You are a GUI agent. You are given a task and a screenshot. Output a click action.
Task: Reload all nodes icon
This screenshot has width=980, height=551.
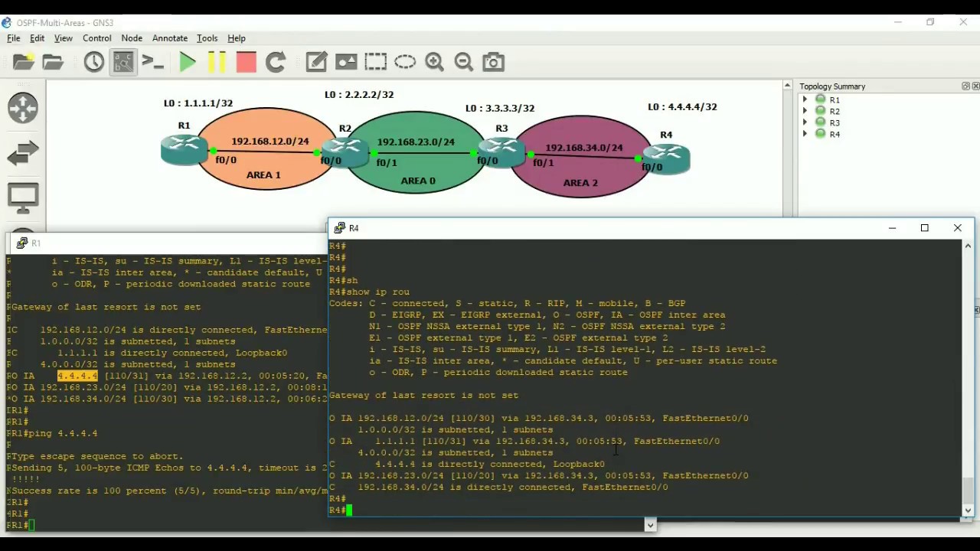[x=276, y=62]
